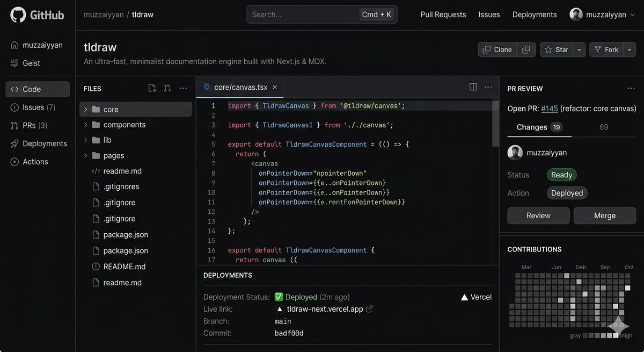Open Issues in the top navigation
The width and height of the screenshot is (644, 352).
click(489, 15)
